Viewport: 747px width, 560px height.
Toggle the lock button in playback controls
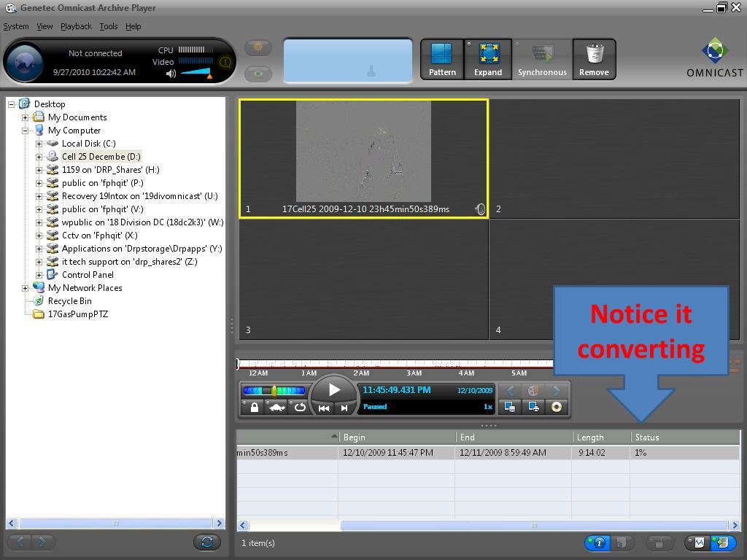coord(254,408)
